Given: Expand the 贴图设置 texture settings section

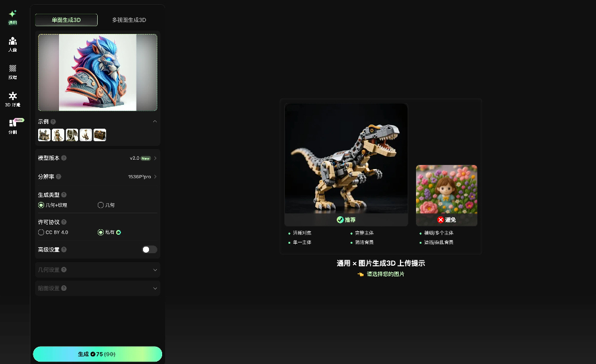Looking at the screenshot, I should [97, 288].
